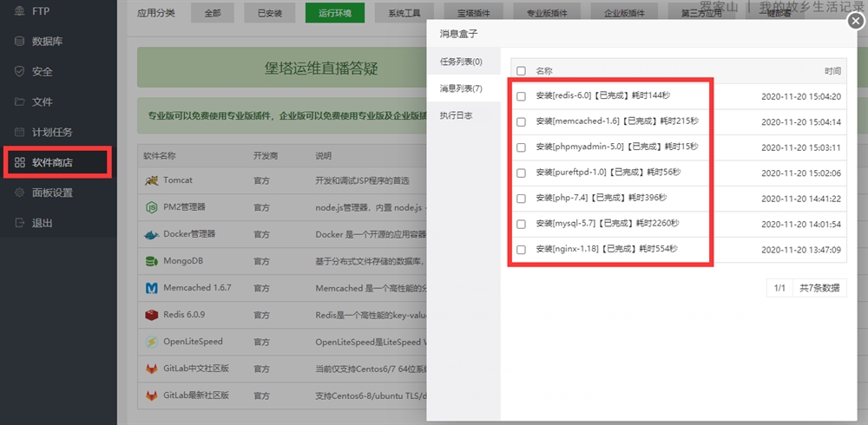Click the Redis red cube icon
The height and width of the screenshot is (425, 868).
pos(152,315)
